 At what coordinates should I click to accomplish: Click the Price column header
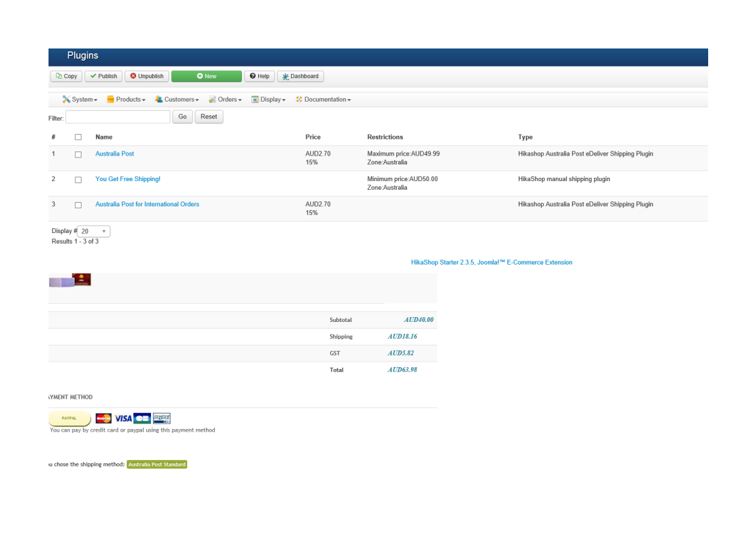click(x=313, y=137)
